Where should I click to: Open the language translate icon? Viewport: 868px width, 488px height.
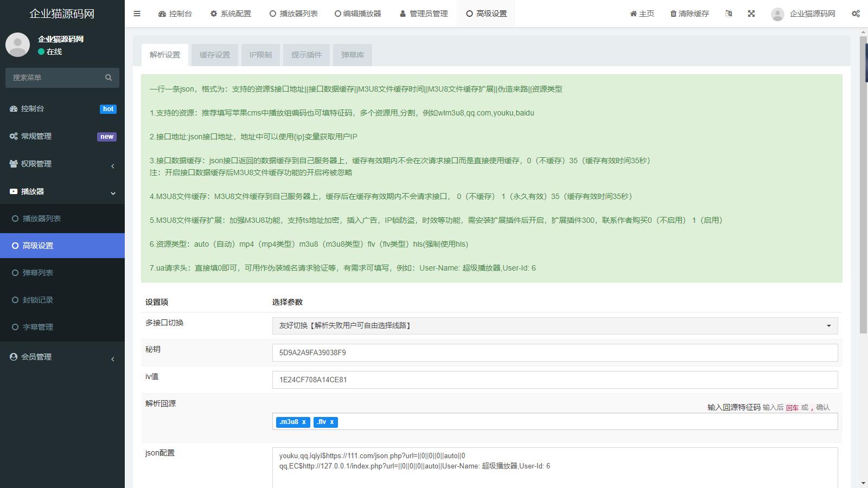click(729, 14)
